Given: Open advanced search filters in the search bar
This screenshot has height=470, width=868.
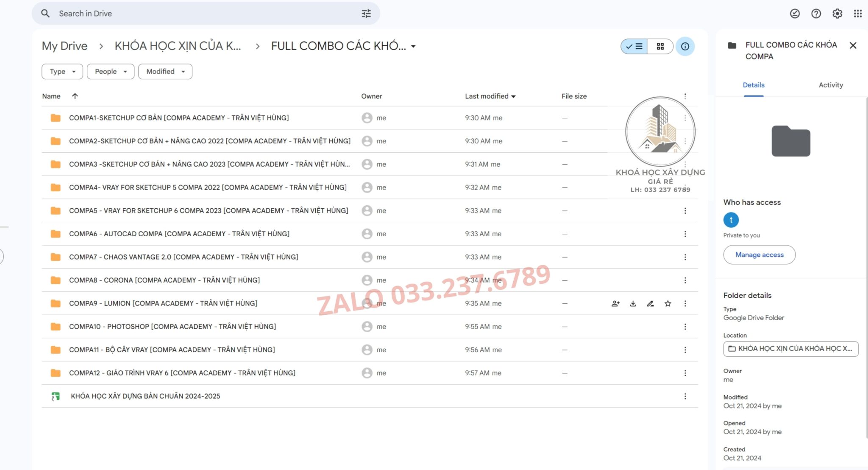Looking at the screenshot, I should pyautogui.click(x=365, y=13).
